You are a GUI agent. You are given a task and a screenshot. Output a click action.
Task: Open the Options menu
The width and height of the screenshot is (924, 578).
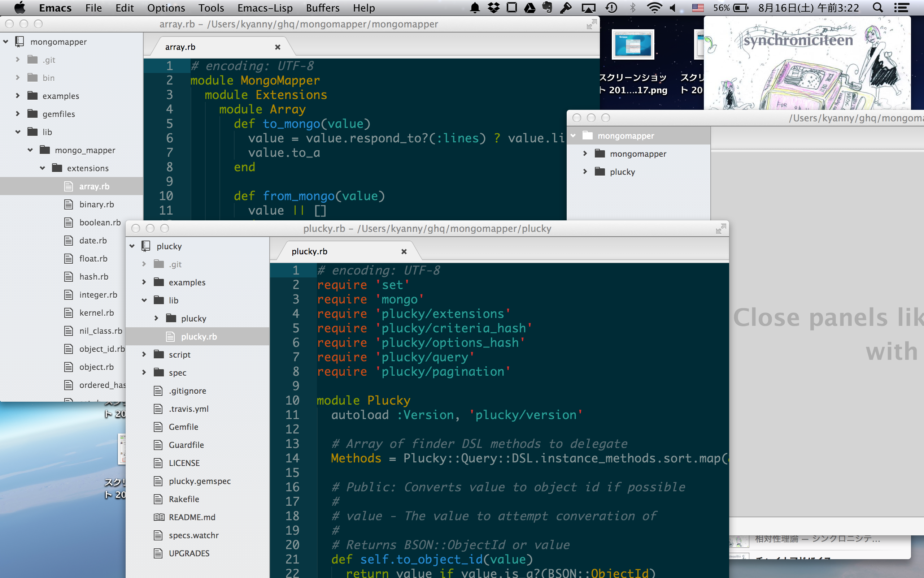click(x=166, y=8)
